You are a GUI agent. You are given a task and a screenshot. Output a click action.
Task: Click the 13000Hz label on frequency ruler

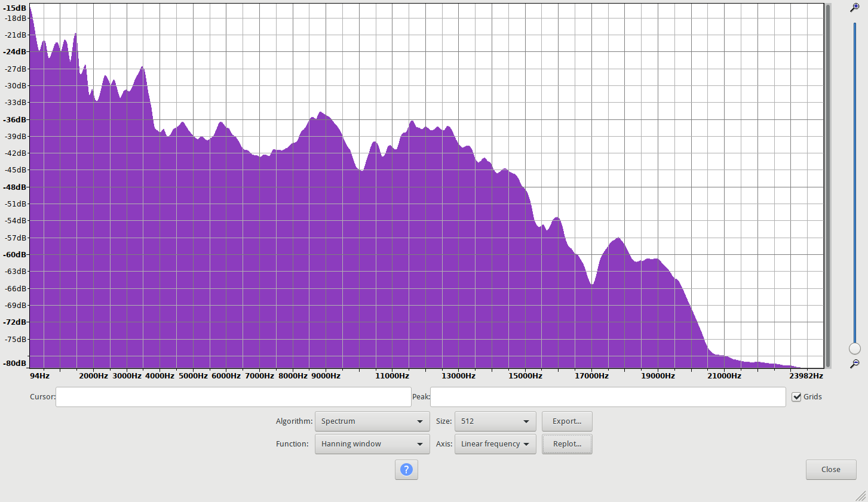tap(459, 376)
